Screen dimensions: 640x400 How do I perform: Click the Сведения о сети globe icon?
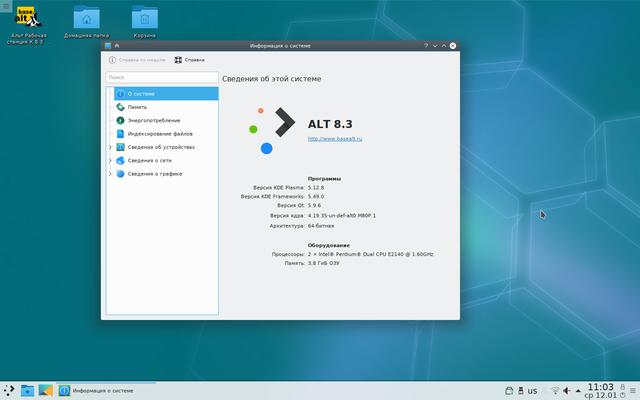click(x=120, y=160)
